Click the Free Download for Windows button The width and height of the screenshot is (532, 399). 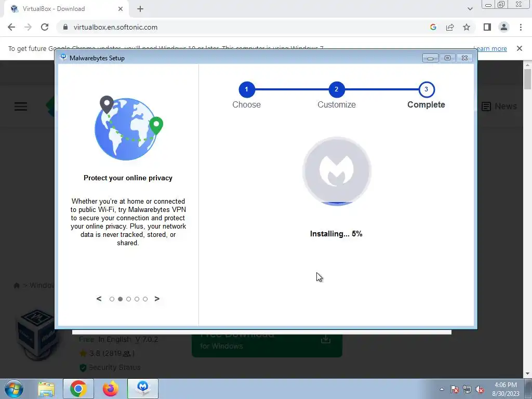point(267,345)
